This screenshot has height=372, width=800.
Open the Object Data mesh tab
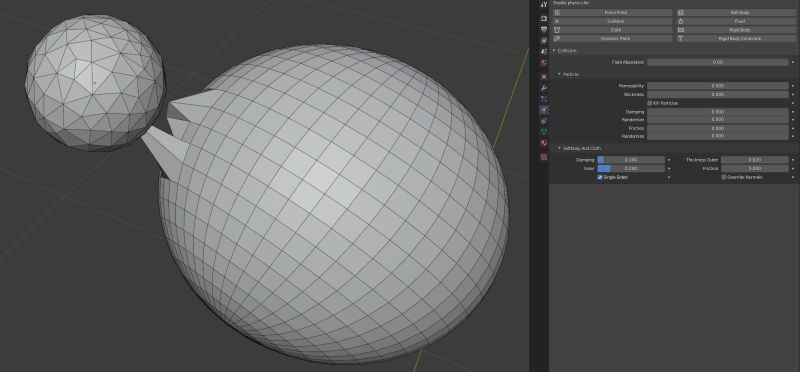544,132
